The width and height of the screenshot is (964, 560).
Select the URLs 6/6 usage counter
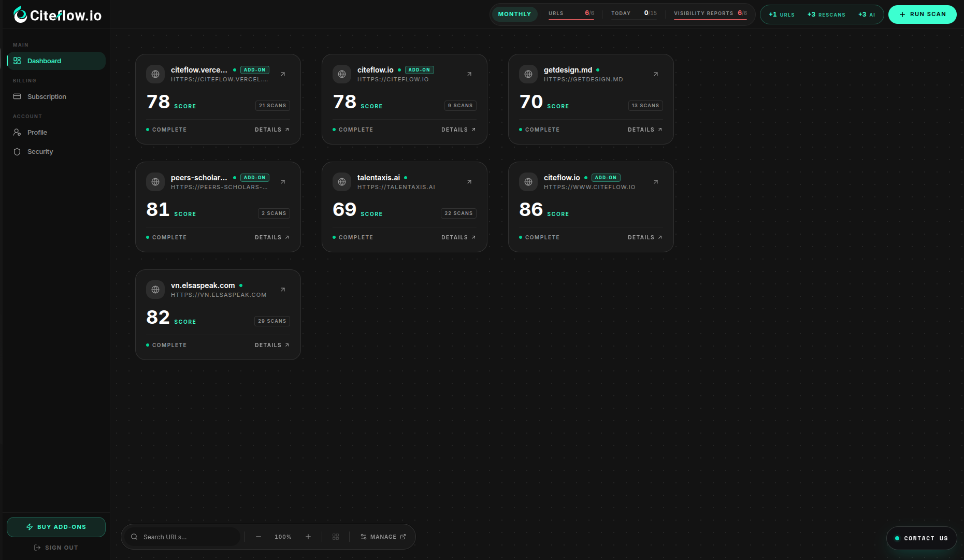(571, 13)
